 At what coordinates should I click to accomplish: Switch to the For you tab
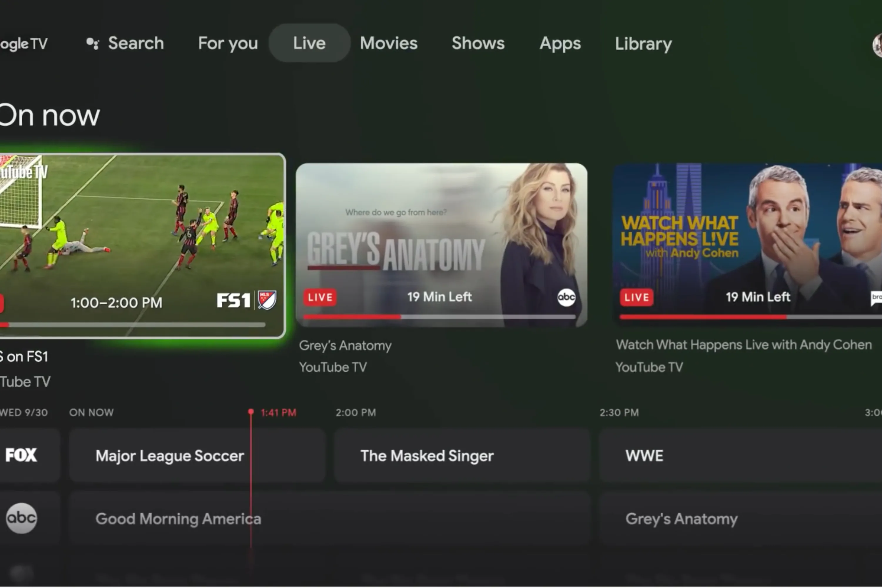click(228, 44)
